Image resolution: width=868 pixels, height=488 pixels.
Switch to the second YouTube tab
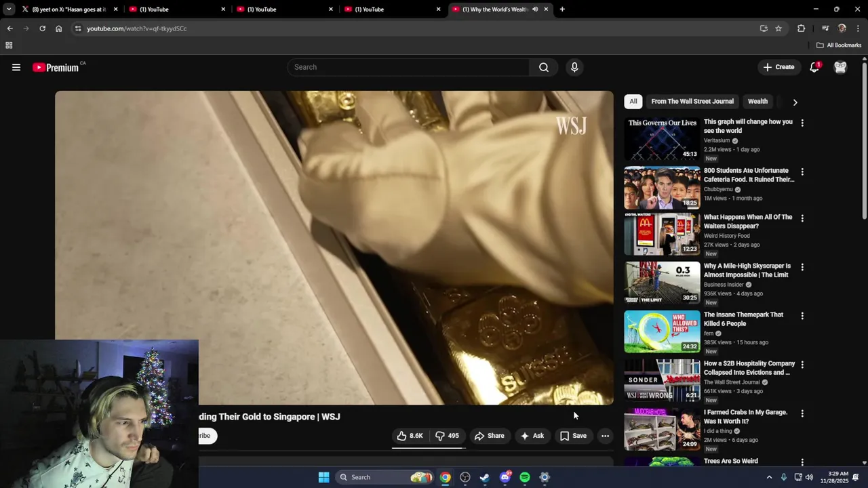pos(177,9)
